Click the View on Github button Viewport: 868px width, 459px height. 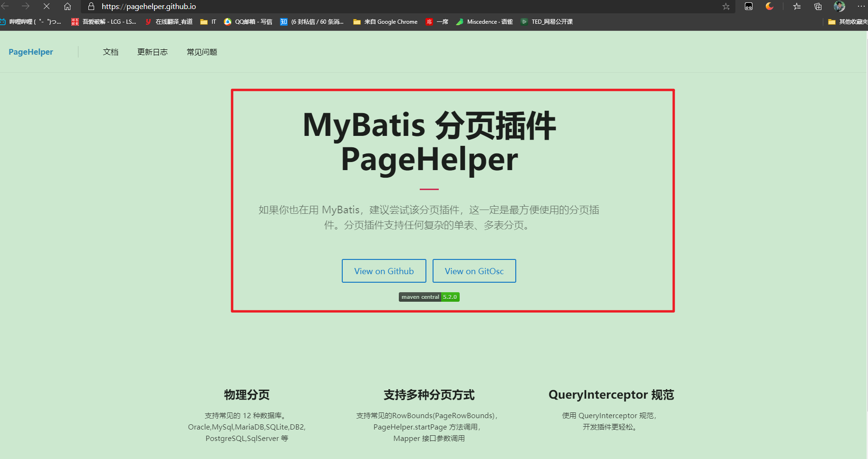click(x=384, y=271)
